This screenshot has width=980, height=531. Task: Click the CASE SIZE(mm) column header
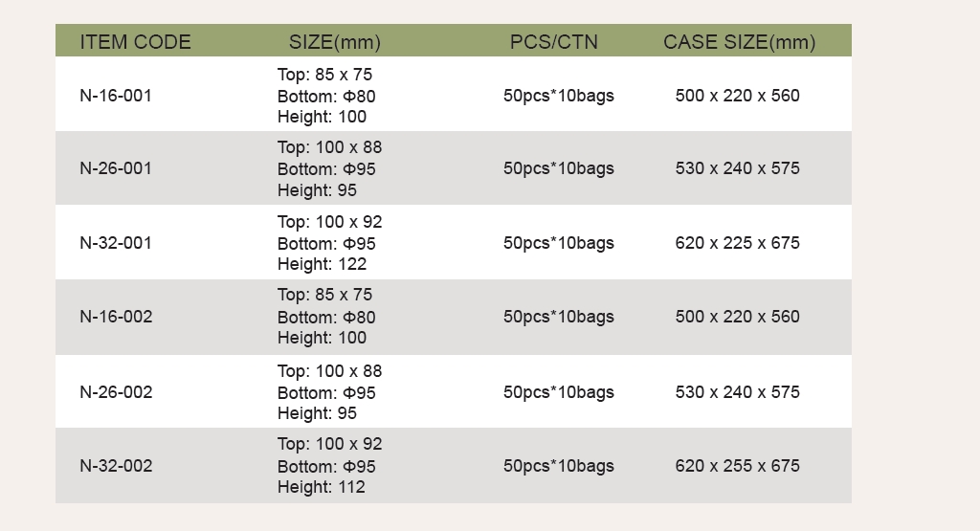point(739,42)
